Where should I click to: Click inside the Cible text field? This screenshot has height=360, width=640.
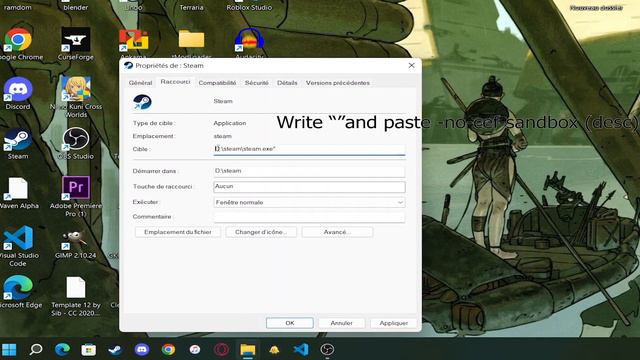(309, 149)
